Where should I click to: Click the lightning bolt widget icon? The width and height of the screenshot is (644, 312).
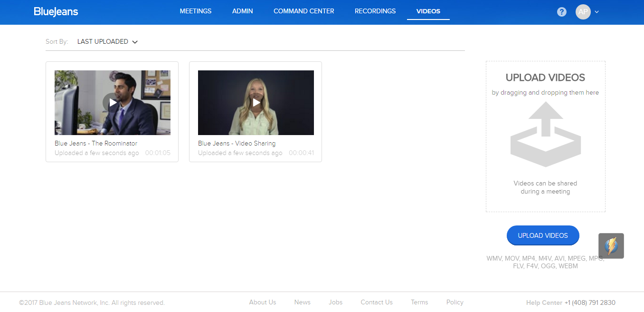click(x=611, y=246)
